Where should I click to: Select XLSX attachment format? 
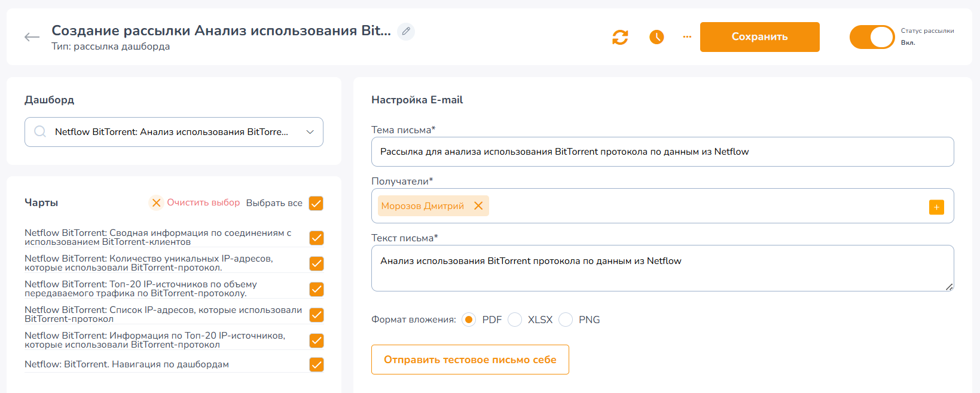tap(515, 320)
